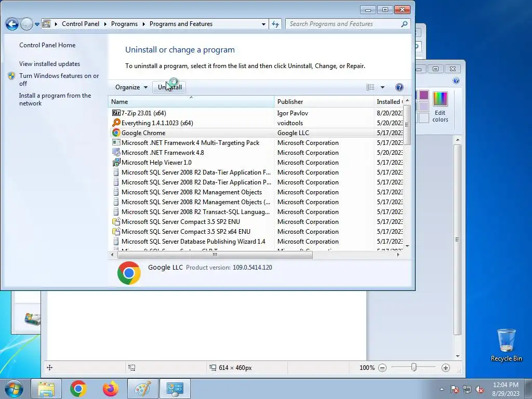Click the large Chrome logo in details pane

tap(129, 273)
